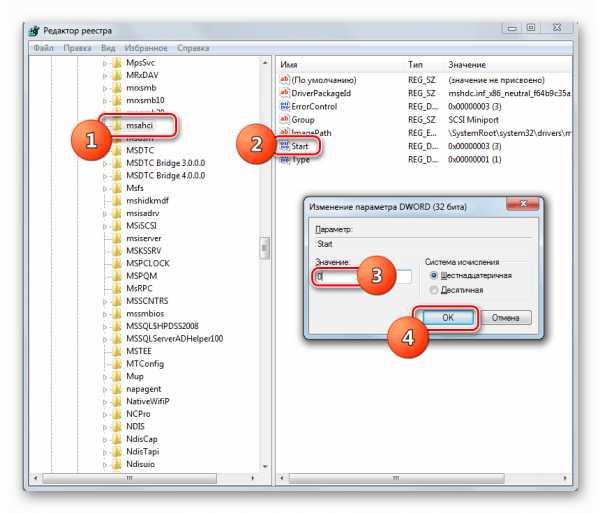Select the msahci registry key
The height and width of the screenshot is (513, 600).
click(x=140, y=125)
